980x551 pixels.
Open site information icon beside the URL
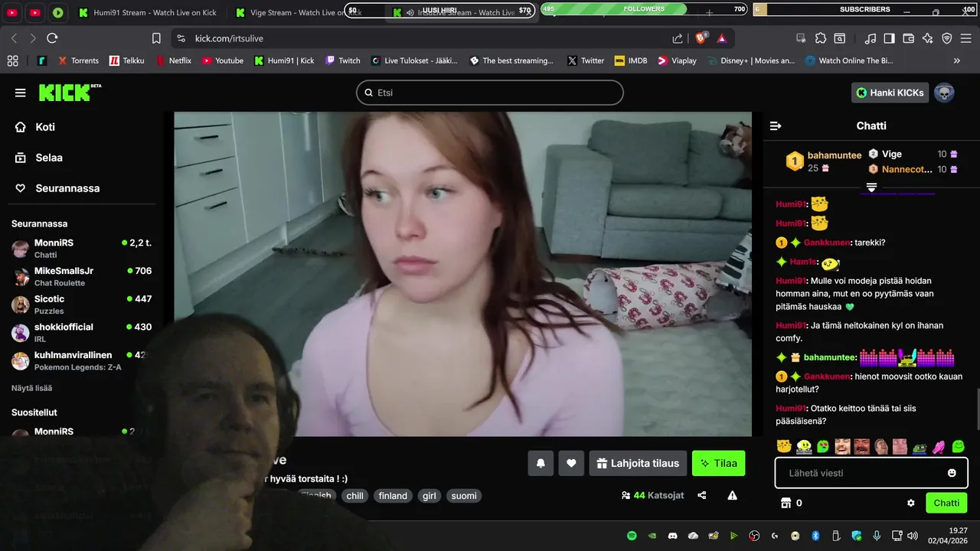click(181, 38)
